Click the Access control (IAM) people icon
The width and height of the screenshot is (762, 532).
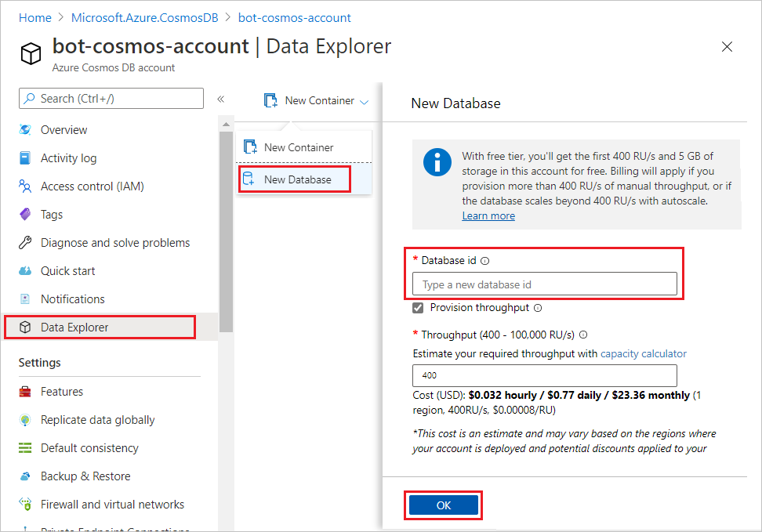coord(25,186)
